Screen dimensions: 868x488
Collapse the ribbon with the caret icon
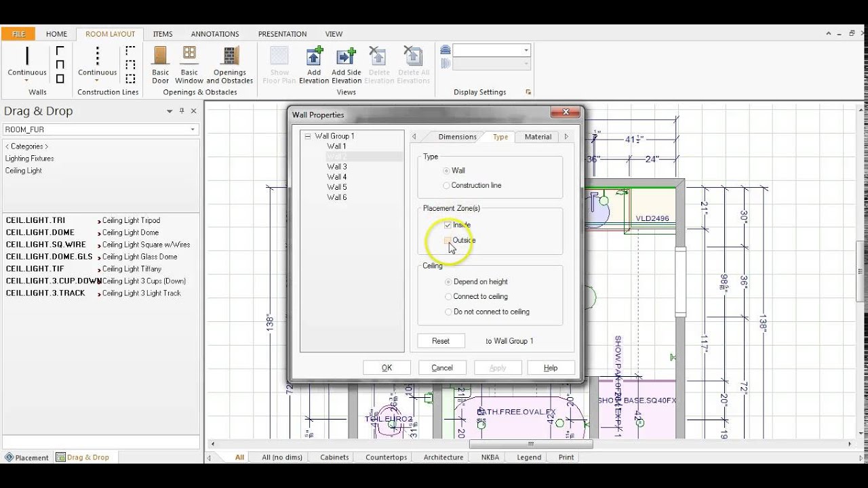click(829, 34)
